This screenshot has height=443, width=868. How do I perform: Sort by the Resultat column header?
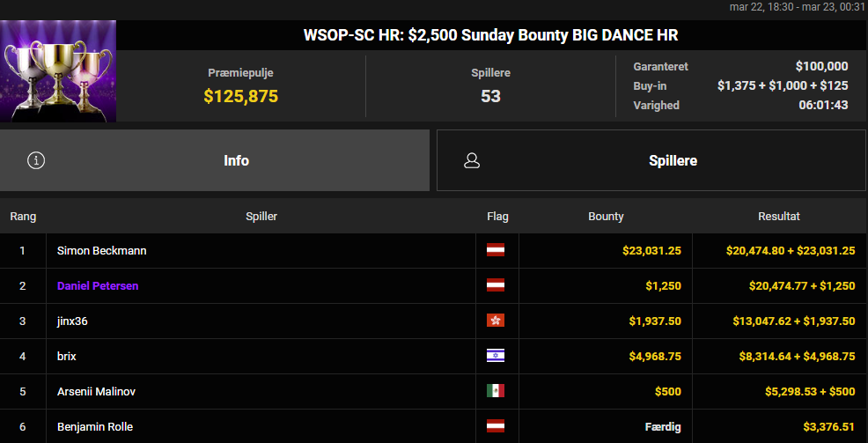point(779,216)
